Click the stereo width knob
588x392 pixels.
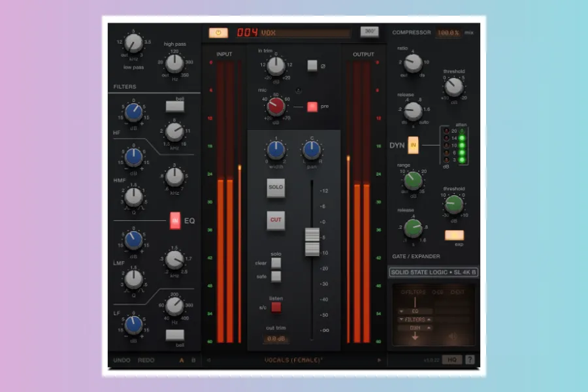click(276, 151)
